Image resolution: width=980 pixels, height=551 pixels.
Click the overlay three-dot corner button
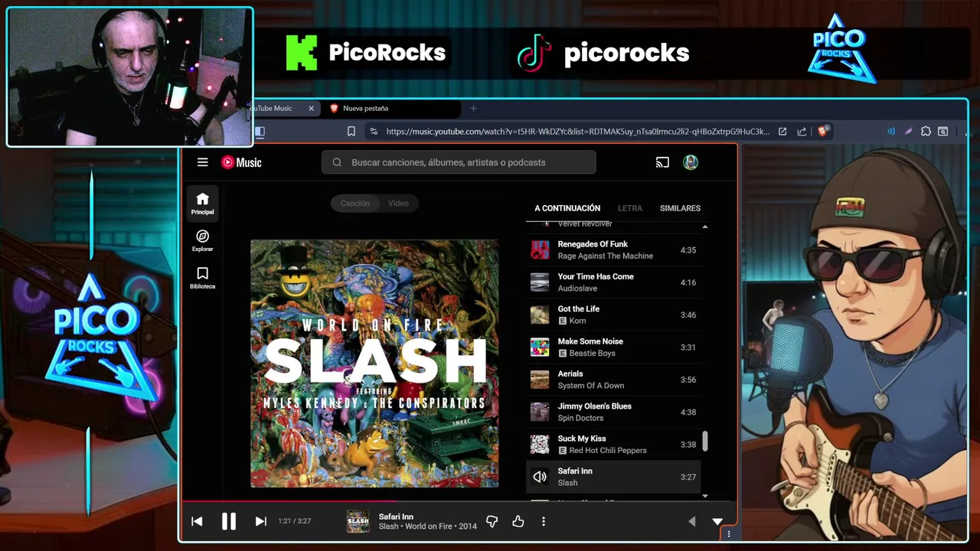click(728, 534)
